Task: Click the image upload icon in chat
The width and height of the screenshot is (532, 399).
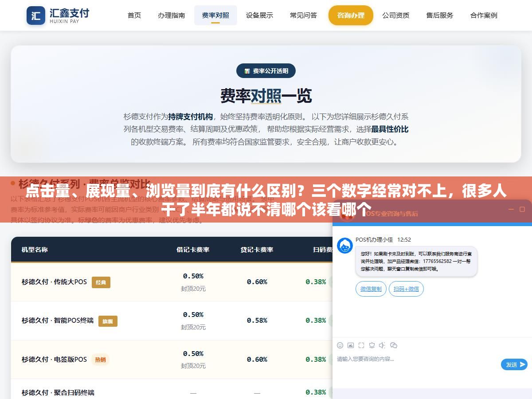Action: tap(351, 345)
